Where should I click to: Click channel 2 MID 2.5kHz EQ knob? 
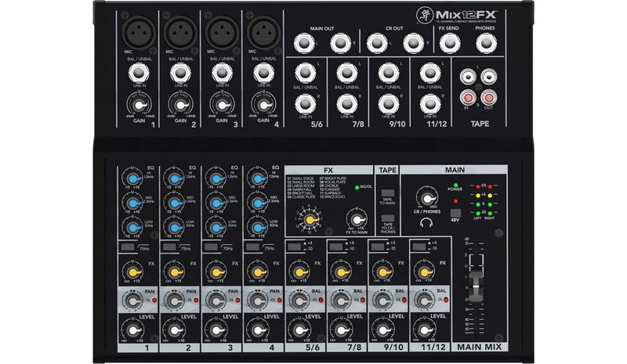175,203
